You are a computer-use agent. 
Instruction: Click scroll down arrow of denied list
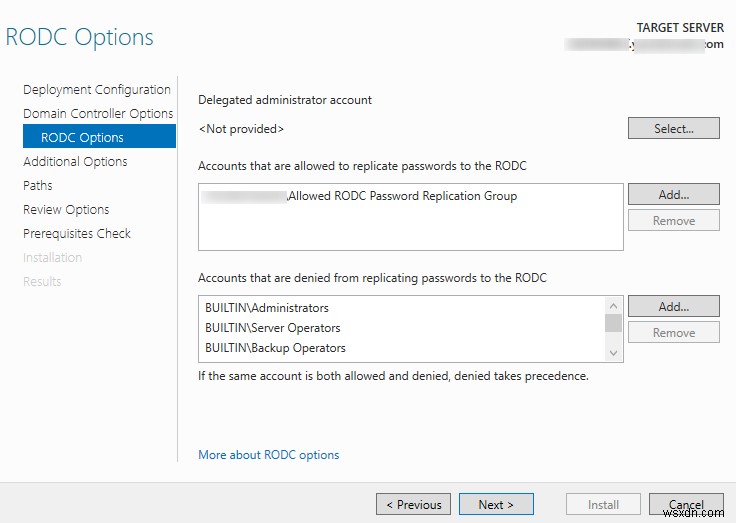(x=613, y=353)
